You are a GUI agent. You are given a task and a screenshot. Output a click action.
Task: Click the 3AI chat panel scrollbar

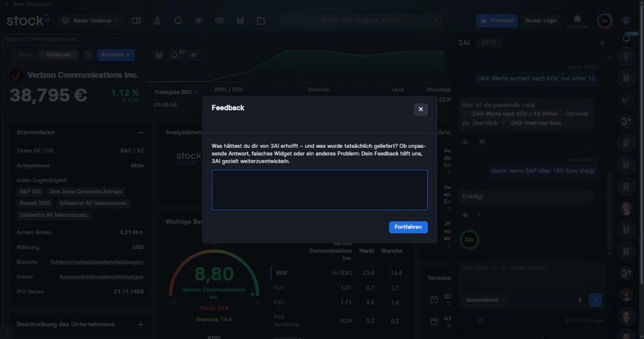(x=609, y=212)
